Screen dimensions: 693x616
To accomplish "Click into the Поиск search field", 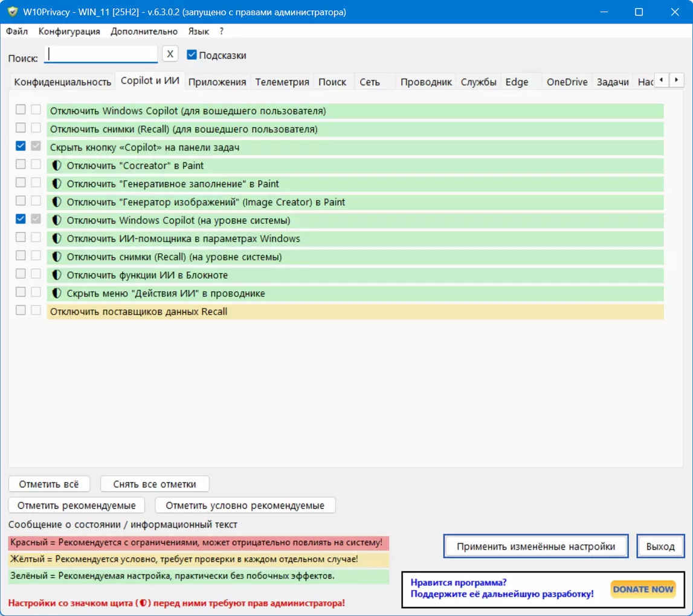I will (x=101, y=54).
